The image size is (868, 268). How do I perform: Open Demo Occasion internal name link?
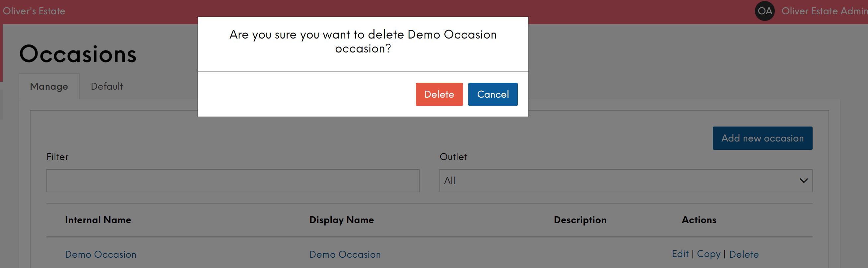pos(100,254)
